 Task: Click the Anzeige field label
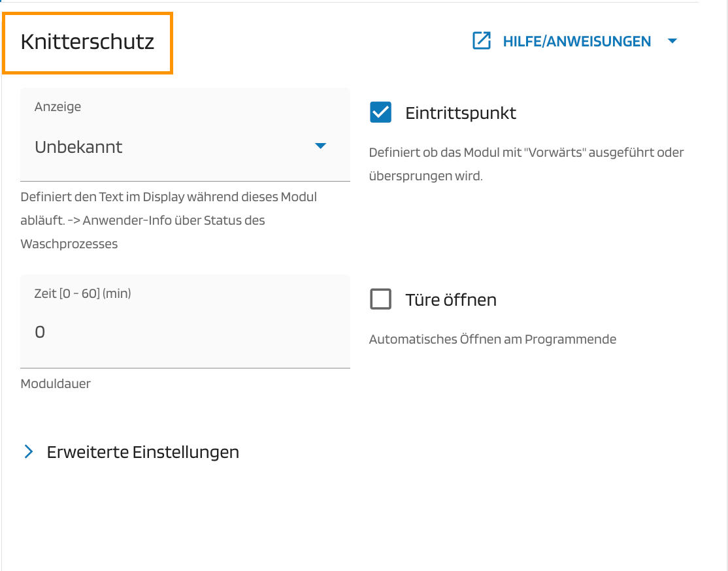tap(58, 106)
